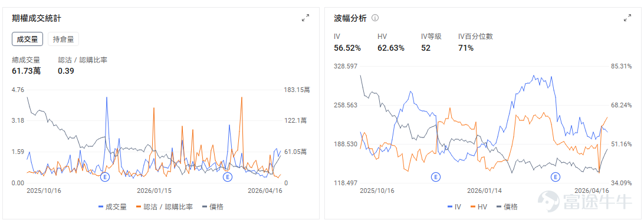Select first earnings E marker in 期權成交統計
644x223 pixels.
(105, 177)
